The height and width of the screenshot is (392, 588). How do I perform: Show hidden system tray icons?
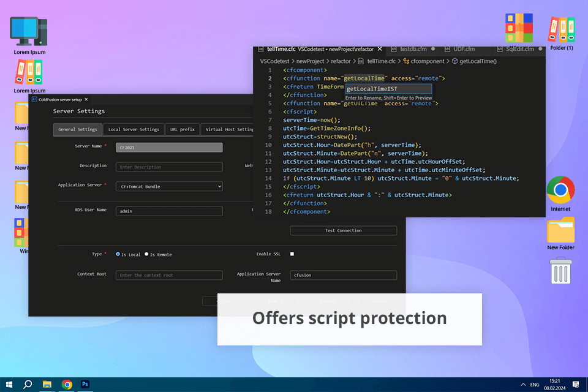(x=523, y=385)
